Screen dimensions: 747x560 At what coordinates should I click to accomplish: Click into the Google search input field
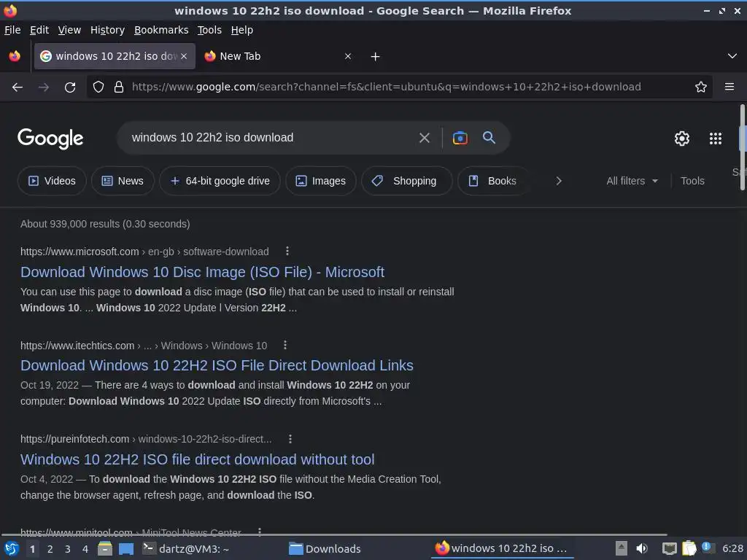pos(269,138)
